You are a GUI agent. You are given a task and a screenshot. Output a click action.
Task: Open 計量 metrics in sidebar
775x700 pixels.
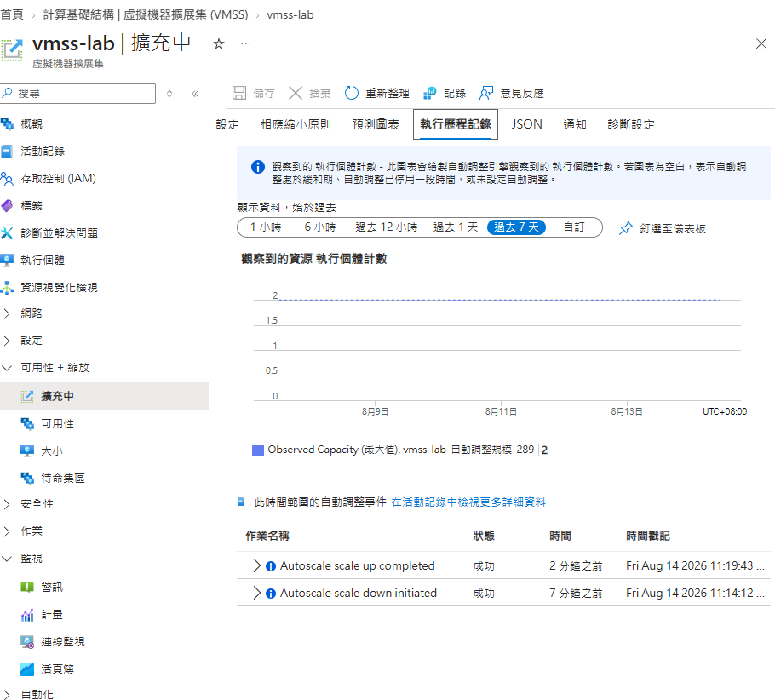coord(51,615)
